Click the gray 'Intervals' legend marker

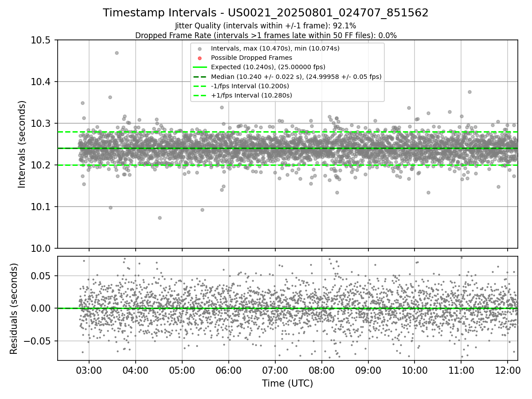pyautogui.click(x=199, y=49)
